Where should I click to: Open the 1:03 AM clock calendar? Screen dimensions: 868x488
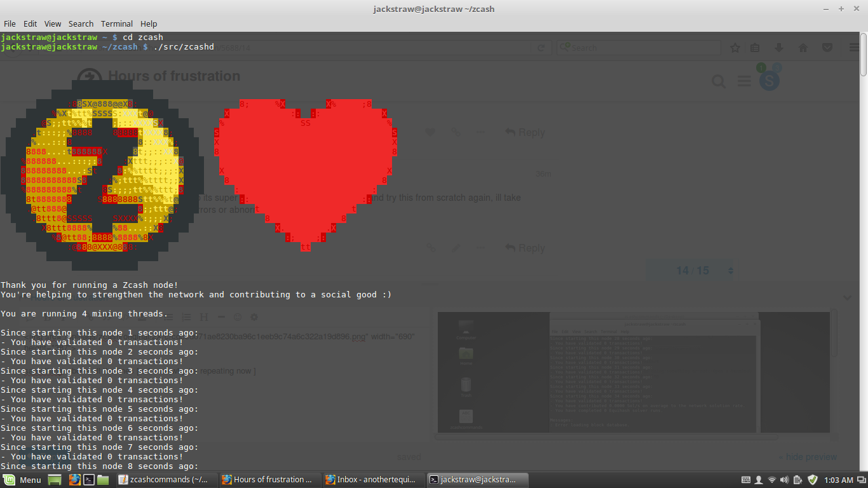(x=839, y=480)
